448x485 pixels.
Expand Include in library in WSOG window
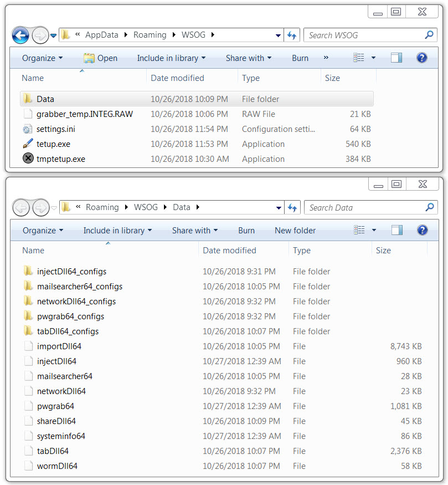(172, 58)
